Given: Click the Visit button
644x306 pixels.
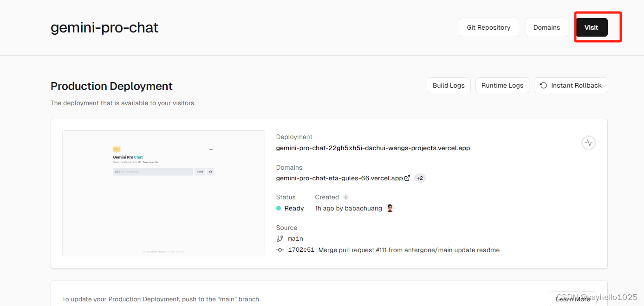Looking at the screenshot, I should point(592,27).
